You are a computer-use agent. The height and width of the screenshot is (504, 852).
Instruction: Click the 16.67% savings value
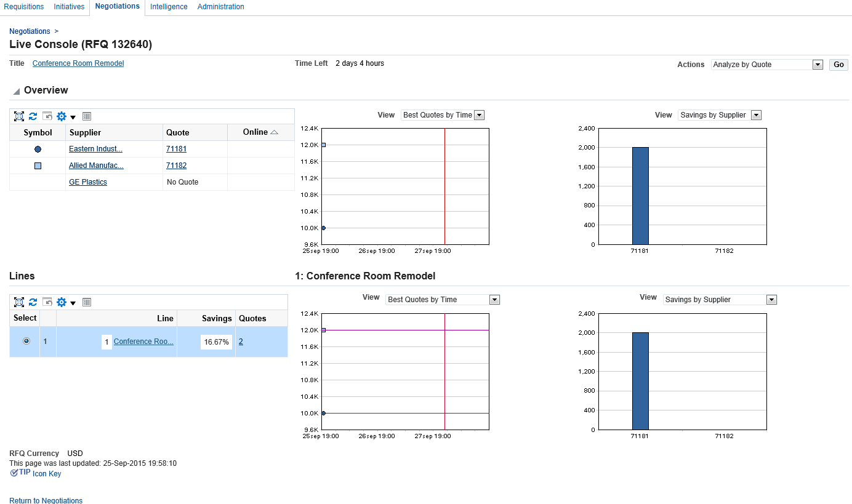[x=217, y=342]
